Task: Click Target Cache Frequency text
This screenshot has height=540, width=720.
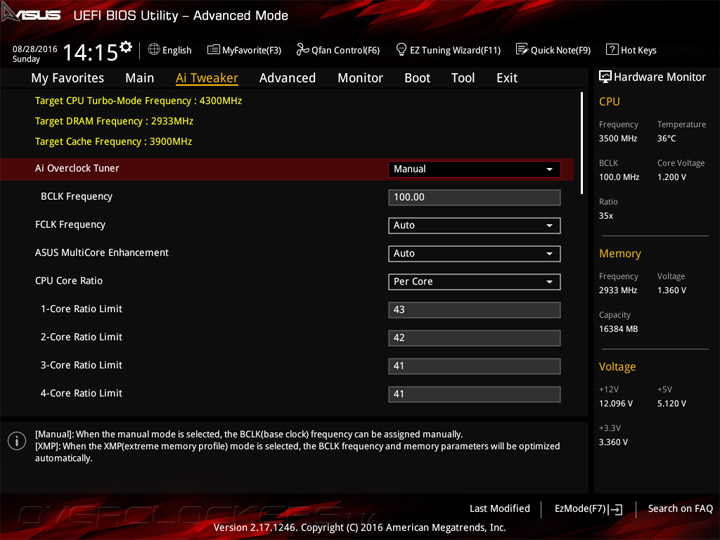Action: [x=113, y=141]
